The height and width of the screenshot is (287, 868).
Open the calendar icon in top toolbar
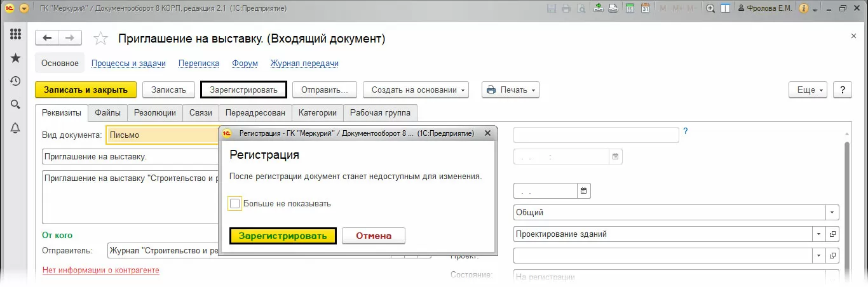tap(645, 9)
